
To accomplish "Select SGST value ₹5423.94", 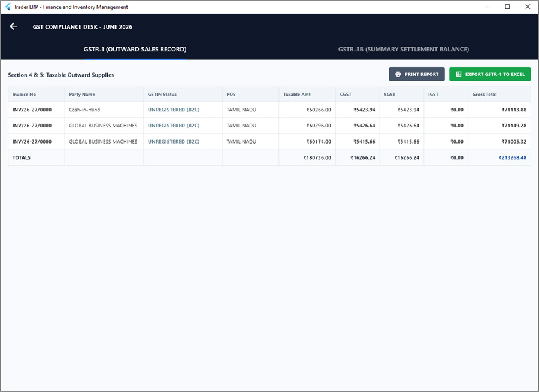I will click(x=408, y=110).
